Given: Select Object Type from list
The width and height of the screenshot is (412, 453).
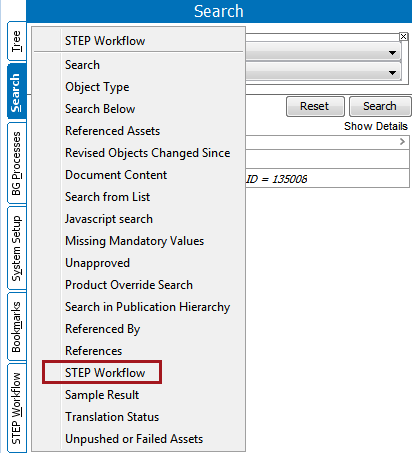Looking at the screenshot, I should 97,87.
